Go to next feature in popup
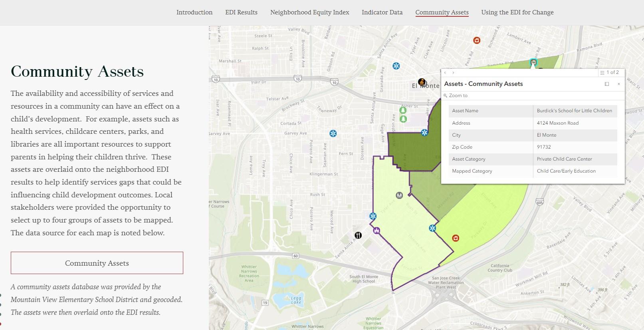The height and width of the screenshot is (330, 644). (453, 73)
